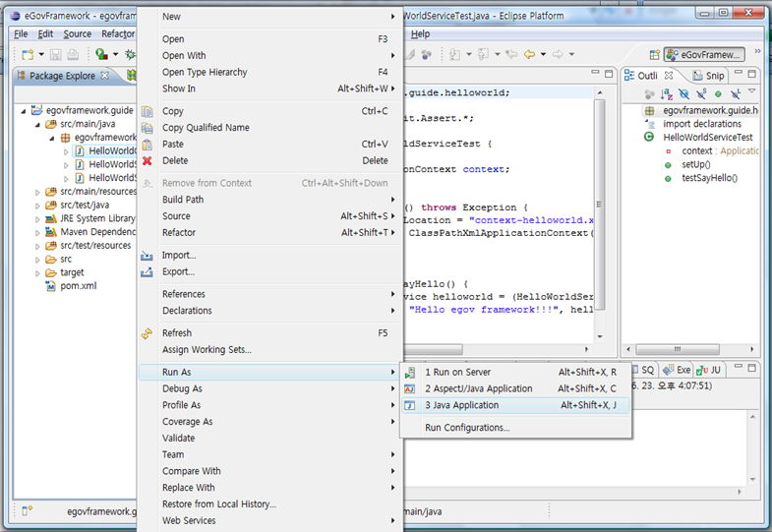This screenshot has width=772, height=532.
Task: Collapse the egovframework.guide project node
Action: [x=25, y=111]
